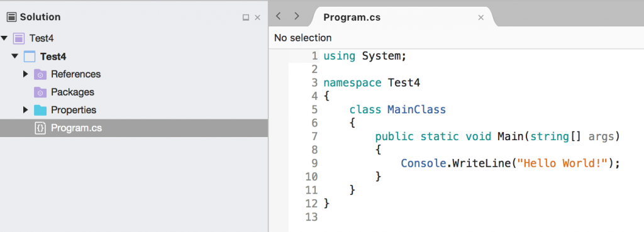644x232 pixels.
Task: Click the 'class' keyword
Action: tap(365, 110)
